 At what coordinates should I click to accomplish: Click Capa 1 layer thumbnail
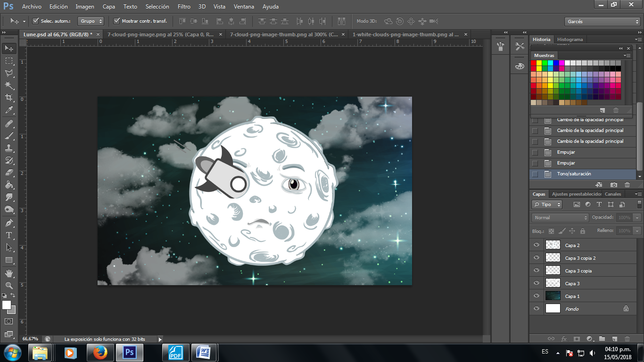[553, 296]
